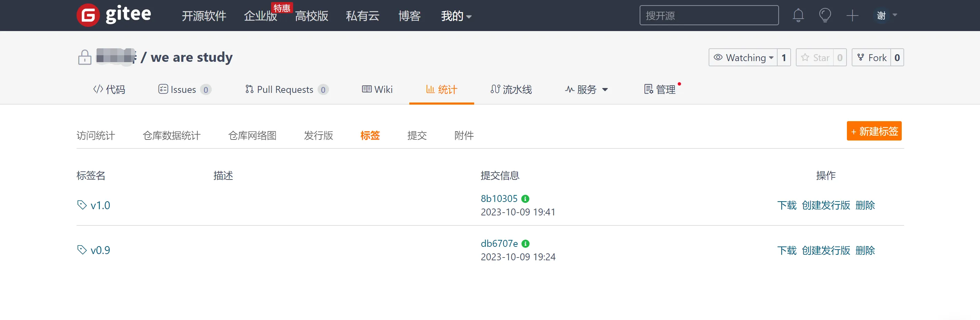The height and width of the screenshot is (320, 980).
Task: Click 创建发行版 for tag v0.9
Action: (x=826, y=250)
